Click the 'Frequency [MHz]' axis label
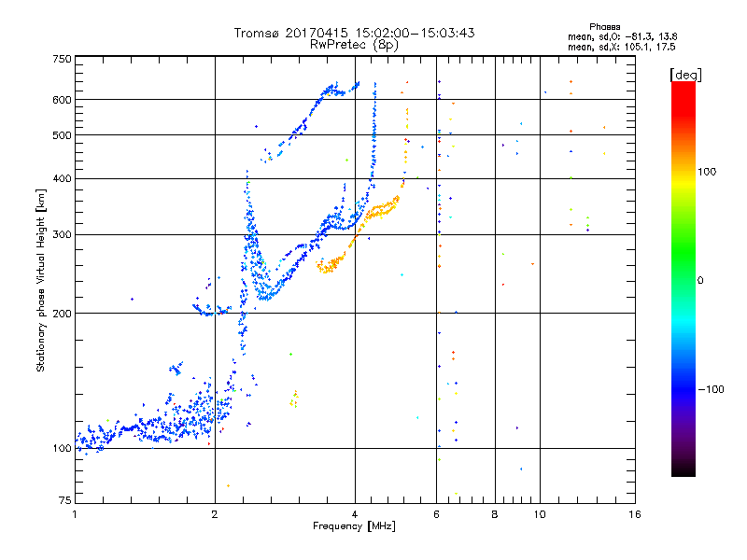This screenshot has height=560, width=747. [x=354, y=526]
